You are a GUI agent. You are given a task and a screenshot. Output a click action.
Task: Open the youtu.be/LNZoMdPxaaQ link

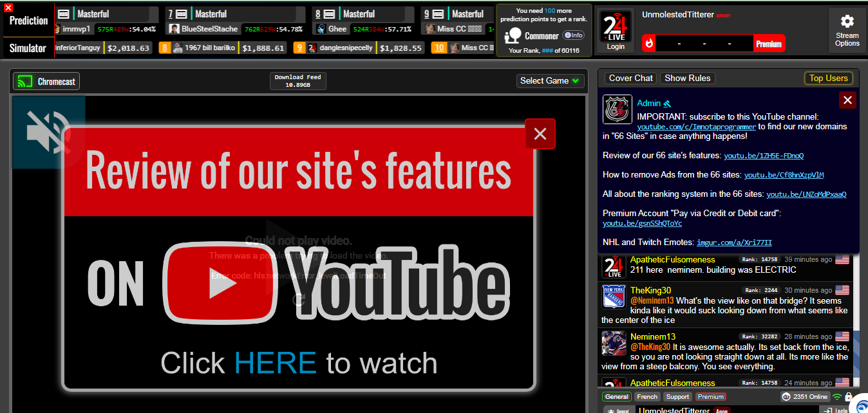click(806, 194)
